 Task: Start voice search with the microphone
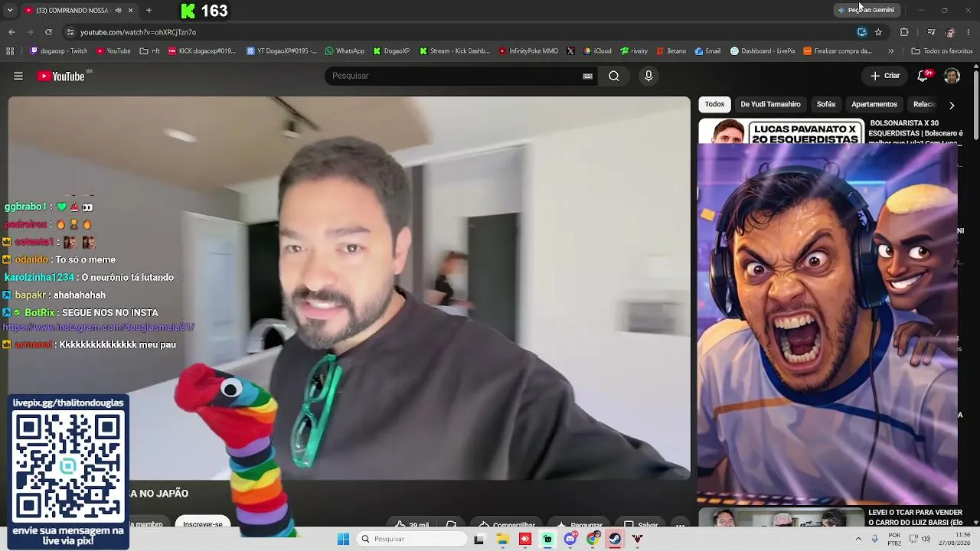click(648, 76)
